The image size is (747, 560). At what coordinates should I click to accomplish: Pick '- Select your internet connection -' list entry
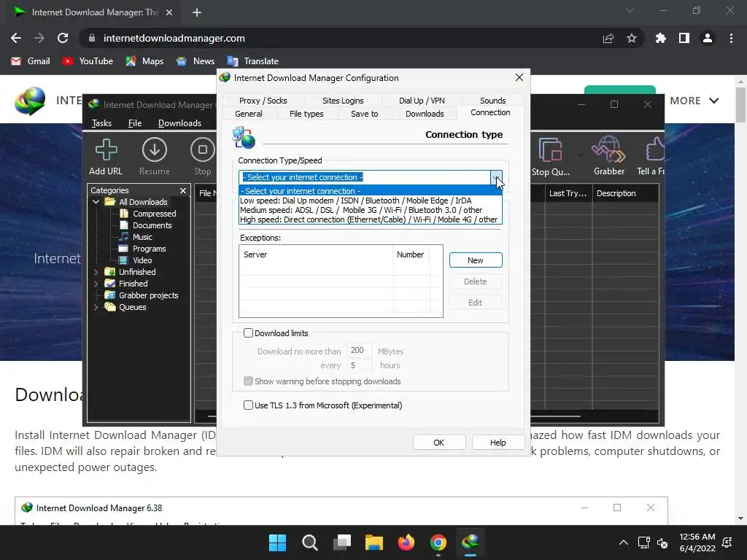[370, 191]
